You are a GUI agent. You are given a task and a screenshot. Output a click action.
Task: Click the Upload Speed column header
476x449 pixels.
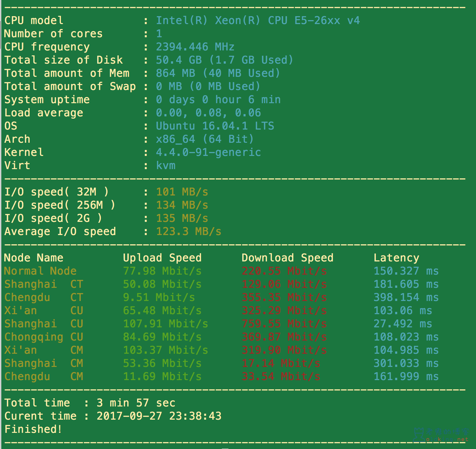(x=162, y=258)
